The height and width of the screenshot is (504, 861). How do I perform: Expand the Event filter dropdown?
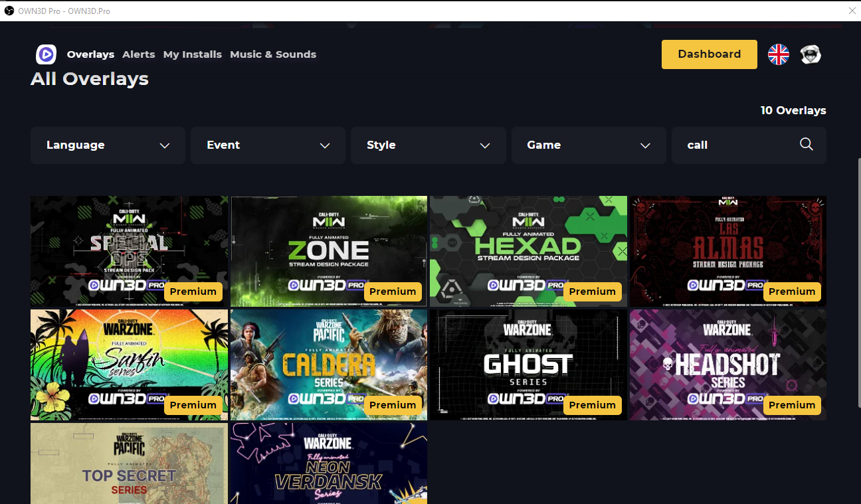pyautogui.click(x=268, y=145)
